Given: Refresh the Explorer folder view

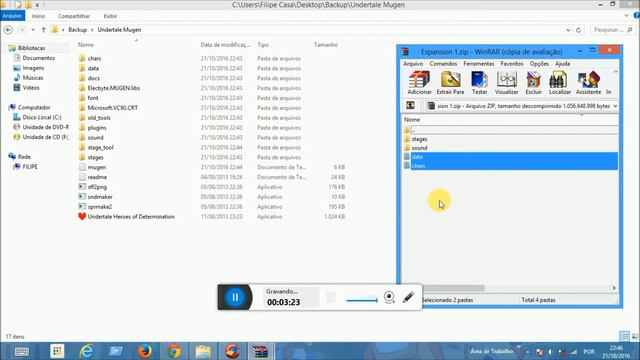Looking at the screenshot, I should coord(578,30).
